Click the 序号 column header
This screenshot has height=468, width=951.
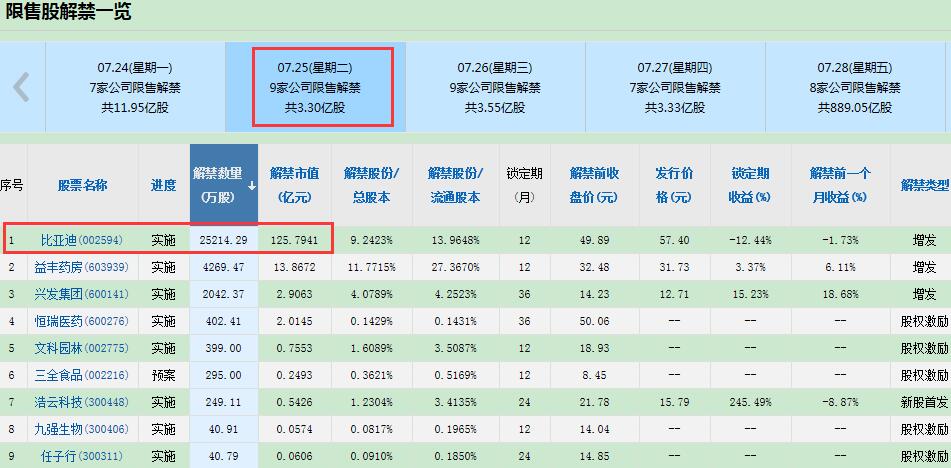click(12, 185)
